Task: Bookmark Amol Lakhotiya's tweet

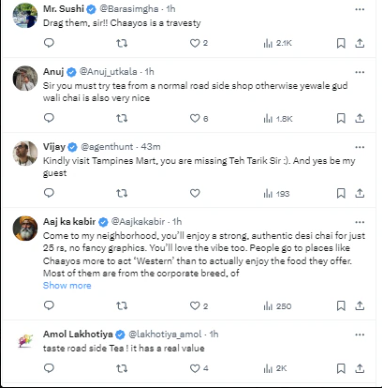Action: [x=341, y=368]
